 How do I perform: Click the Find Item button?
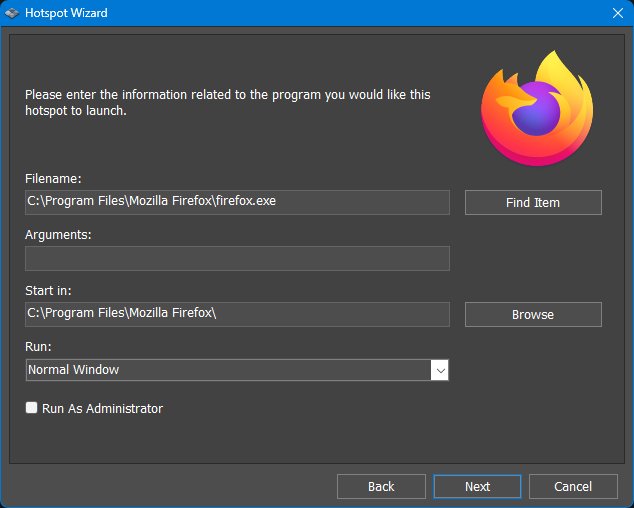(533, 202)
